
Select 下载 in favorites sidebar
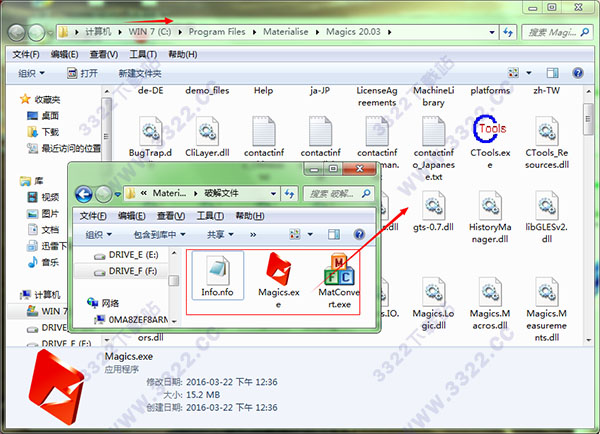click(x=43, y=132)
